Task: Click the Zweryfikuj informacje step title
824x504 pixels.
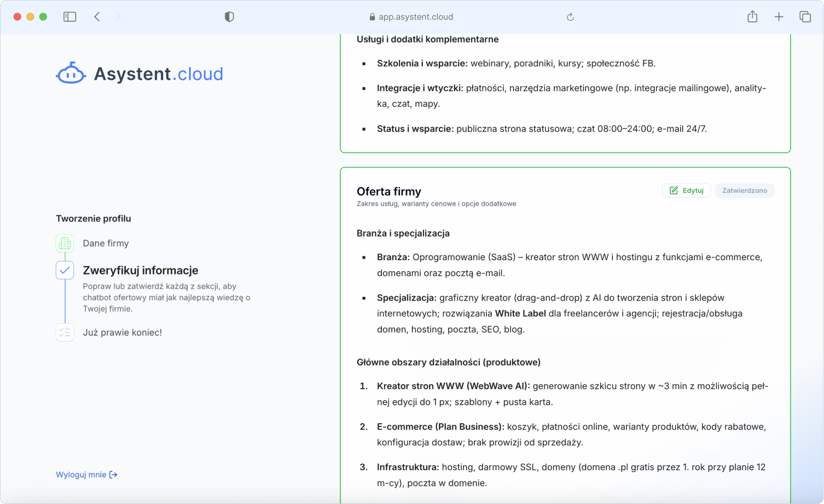Action: (141, 271)
